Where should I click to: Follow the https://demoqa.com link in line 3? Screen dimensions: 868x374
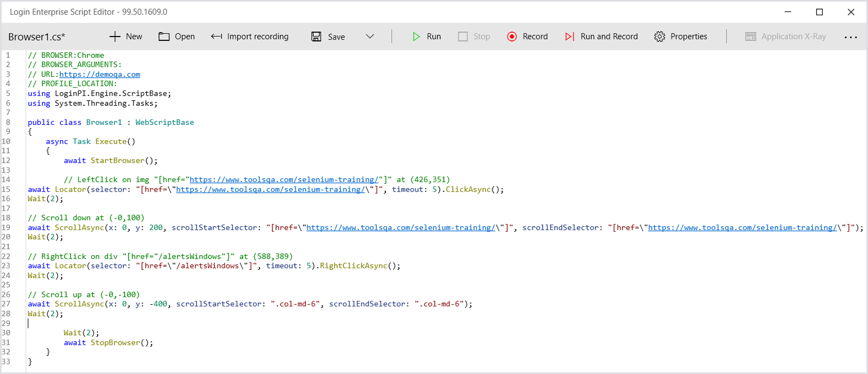100,74
